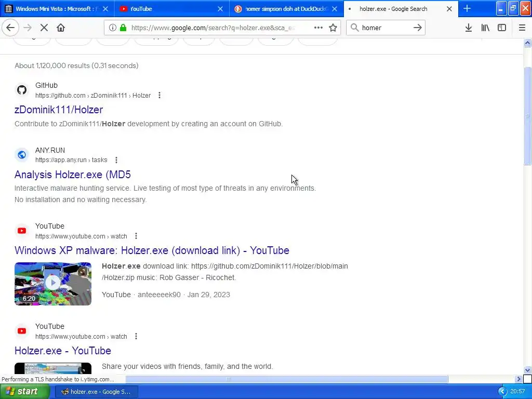532x399 pixels.
Task: Click the vertical scrollbar up arrow
Action: (527, 43)
